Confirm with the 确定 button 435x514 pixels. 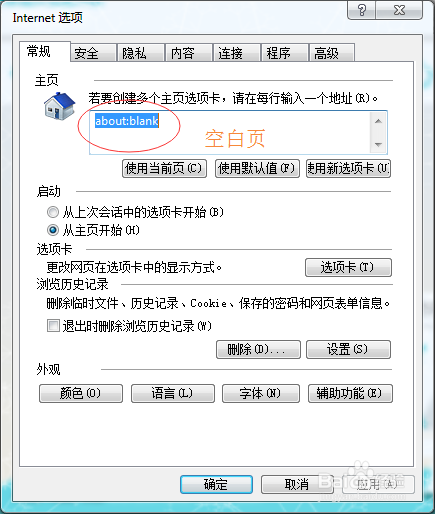point(216,484)
